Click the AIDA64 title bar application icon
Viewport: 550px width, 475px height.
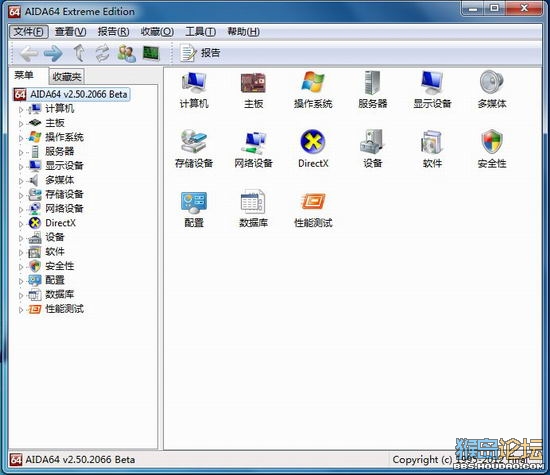pos(15,12)
